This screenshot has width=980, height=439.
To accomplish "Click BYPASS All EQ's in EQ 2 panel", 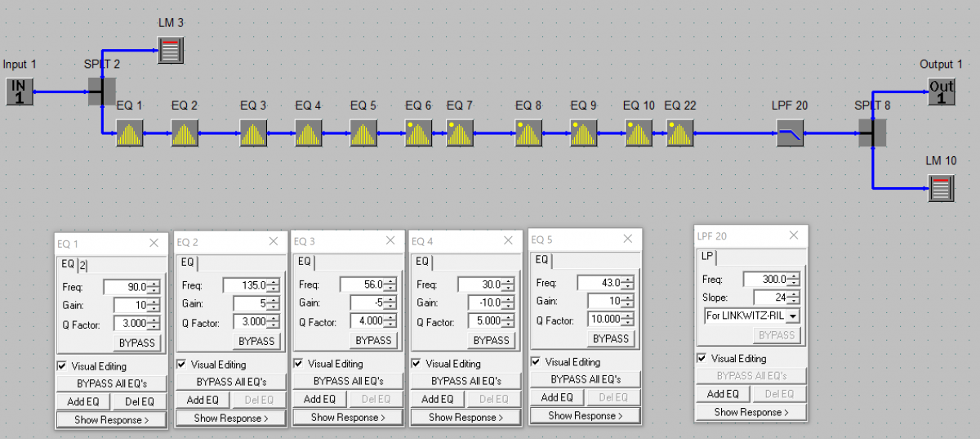I will [x=231, y=382].
